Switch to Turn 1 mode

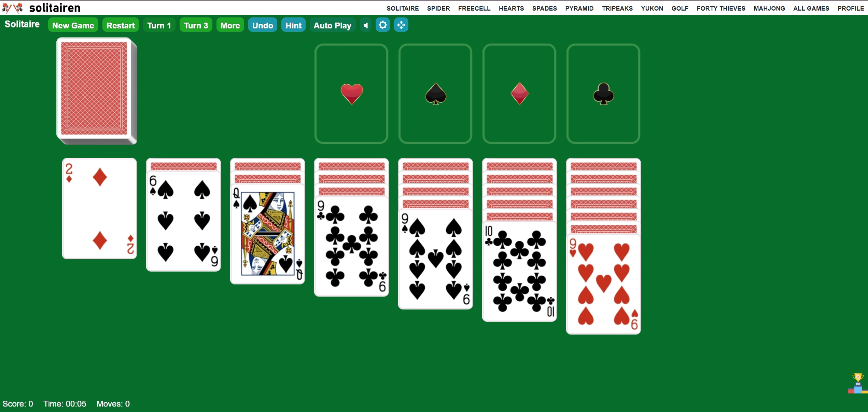click(x=159, y=26)
